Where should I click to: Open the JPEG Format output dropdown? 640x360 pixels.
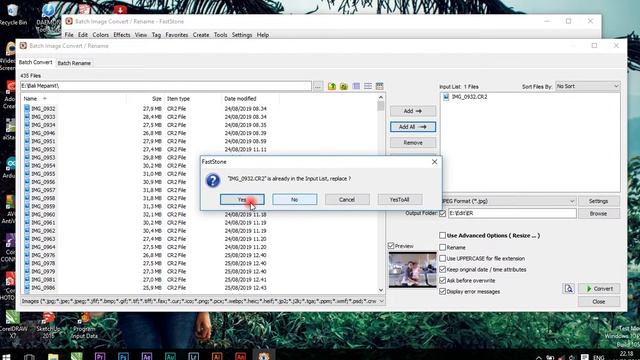pyautogui.click(x=509, y=201)
